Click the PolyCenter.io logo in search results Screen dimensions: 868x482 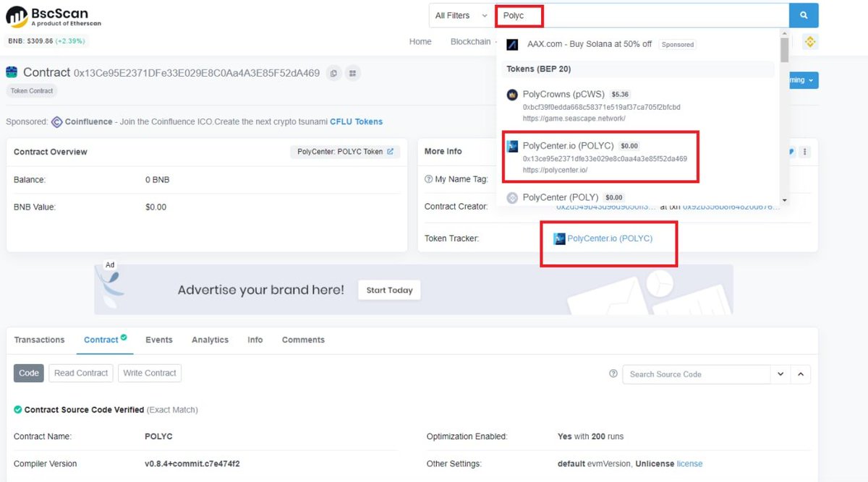tap(512, 146)
